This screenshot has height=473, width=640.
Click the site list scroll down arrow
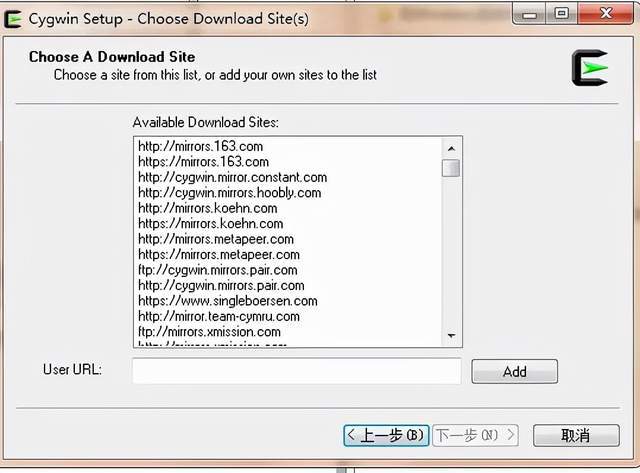pyautogui.click(x=451, y=335)
